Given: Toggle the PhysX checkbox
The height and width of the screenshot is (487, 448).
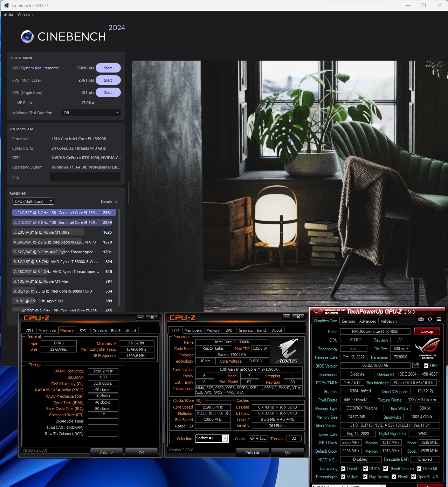Looking at the screenshot, I should click(x=394, y=477).
